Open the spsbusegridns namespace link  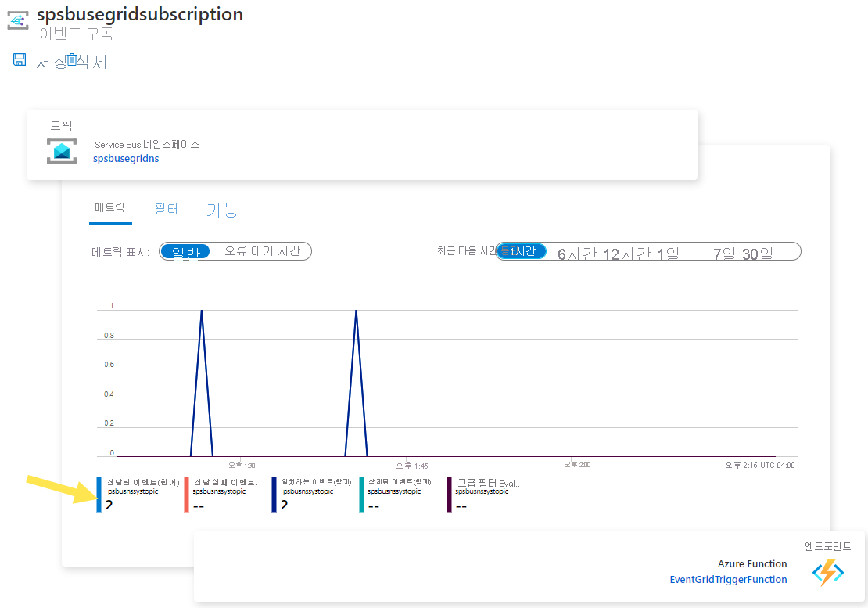tap(126, 158)
